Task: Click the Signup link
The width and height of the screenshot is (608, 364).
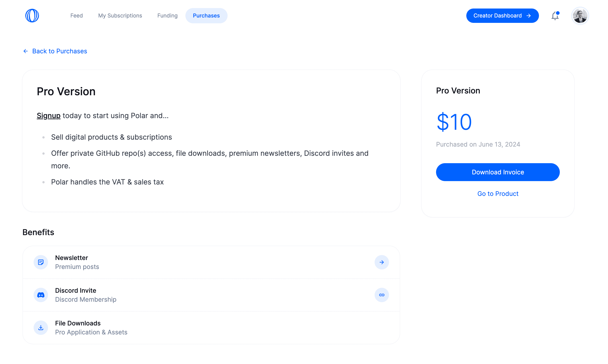Action: coord(48,115)
